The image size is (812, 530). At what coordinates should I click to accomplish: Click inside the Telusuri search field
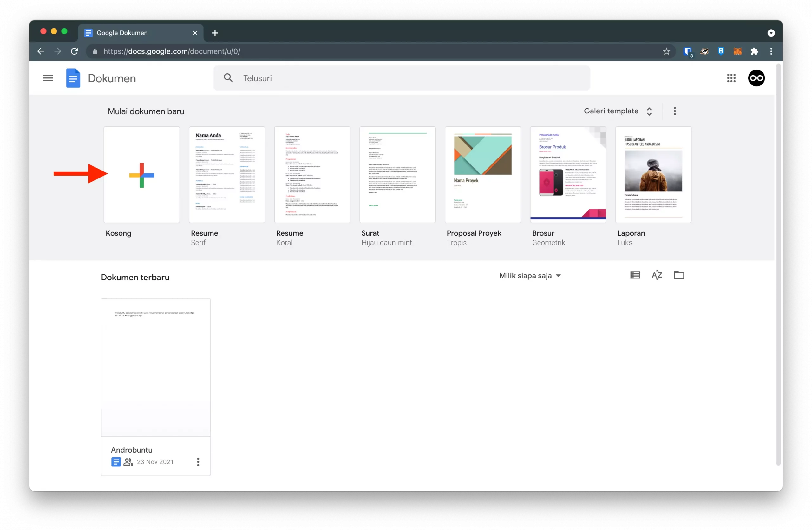point(375,78)
